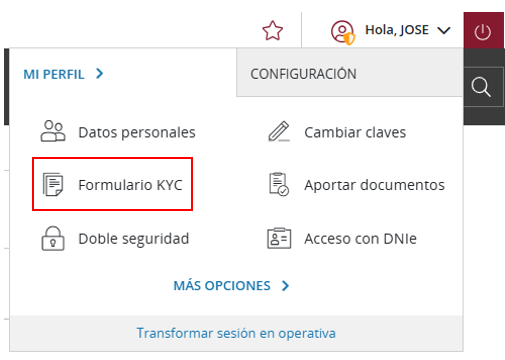Open the search magnifier icon
Viewport: 505px width, 360px height.
(481, 87)
